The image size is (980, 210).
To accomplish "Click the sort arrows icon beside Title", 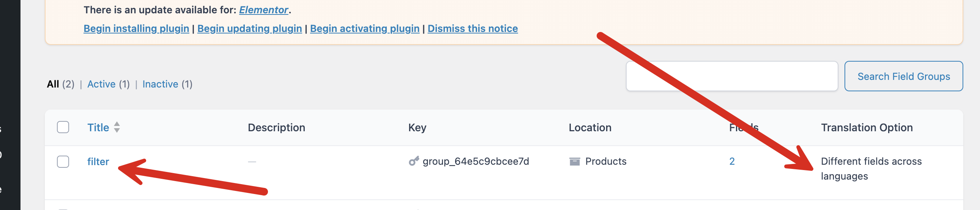I will point(117,127).
